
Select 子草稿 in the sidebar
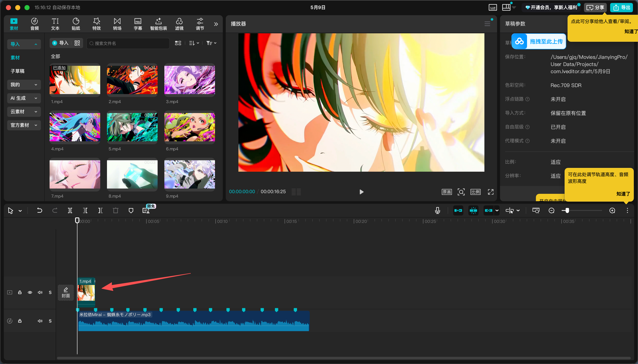(18, 71)
